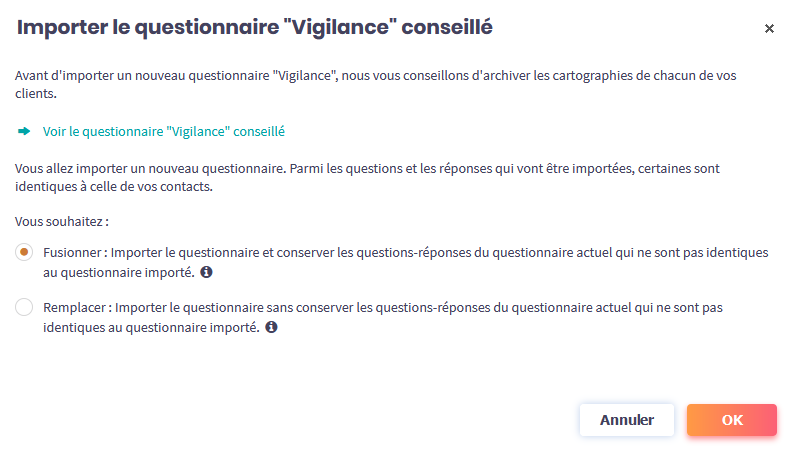Click the line 'identiques à celle de vos contacts'

coord(116,186)
